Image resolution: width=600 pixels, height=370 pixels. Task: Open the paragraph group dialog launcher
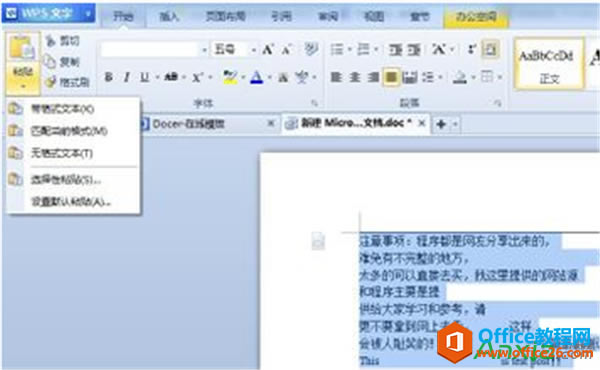coord(497,103)
